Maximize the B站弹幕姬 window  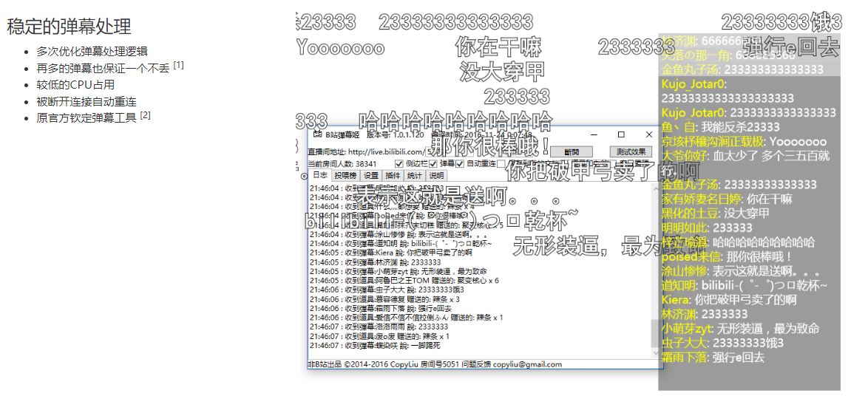pos(621,134)
